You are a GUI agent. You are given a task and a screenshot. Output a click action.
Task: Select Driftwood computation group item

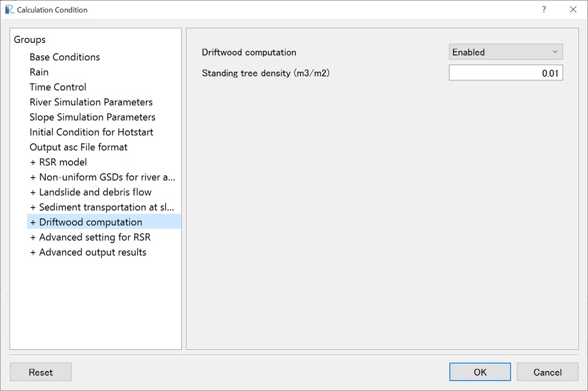coord(104,222)
